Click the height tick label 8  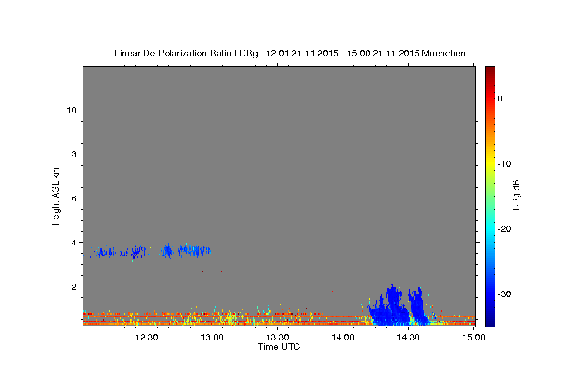pos(73,154)
